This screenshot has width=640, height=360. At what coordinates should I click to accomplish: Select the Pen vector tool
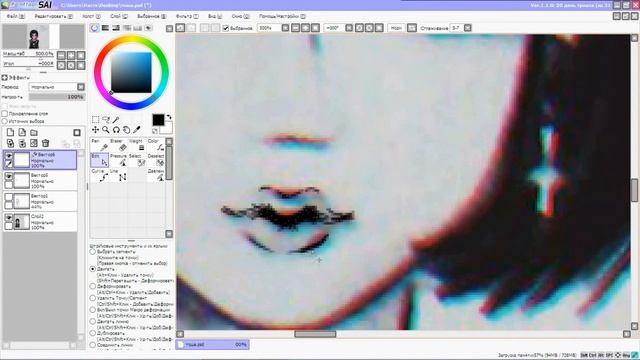point(100,145)
